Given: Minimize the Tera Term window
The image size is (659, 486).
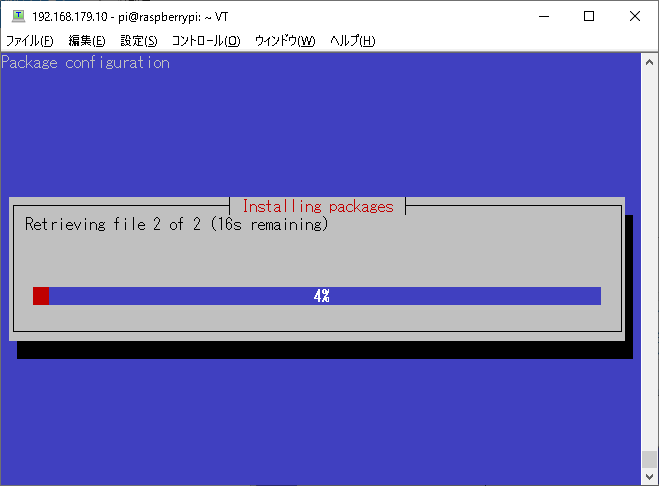Looking at the screenshot, I should tap(544, 16).
